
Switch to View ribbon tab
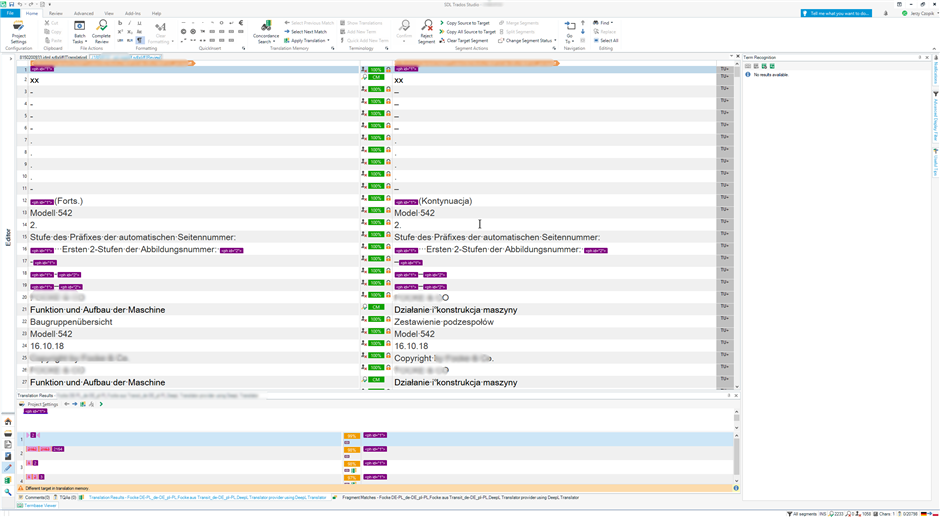point(109,13)
